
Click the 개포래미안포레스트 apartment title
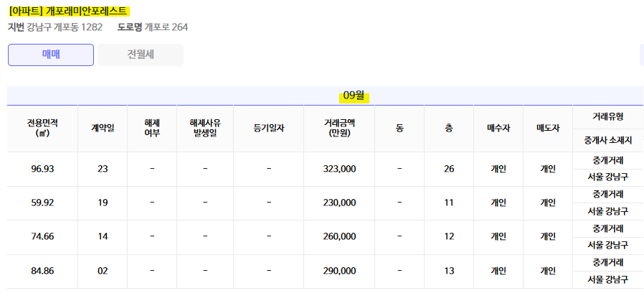69,11
